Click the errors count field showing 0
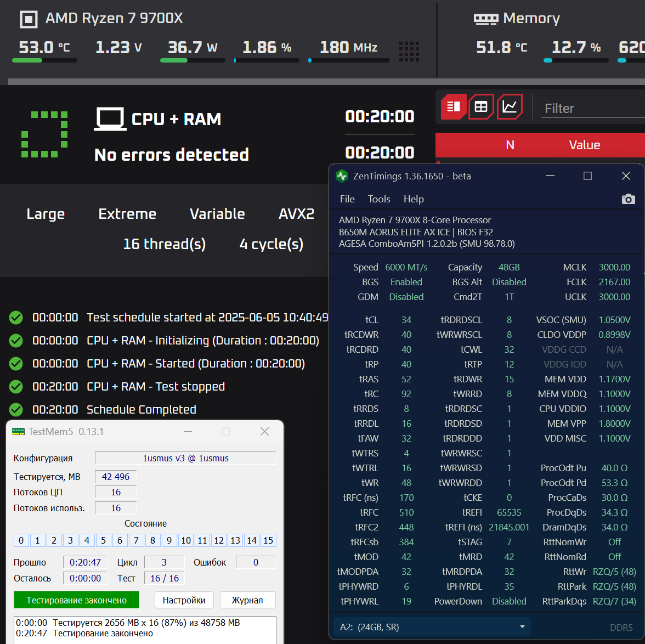The height and width of the screenshot is (644, 645). [256, 562]
